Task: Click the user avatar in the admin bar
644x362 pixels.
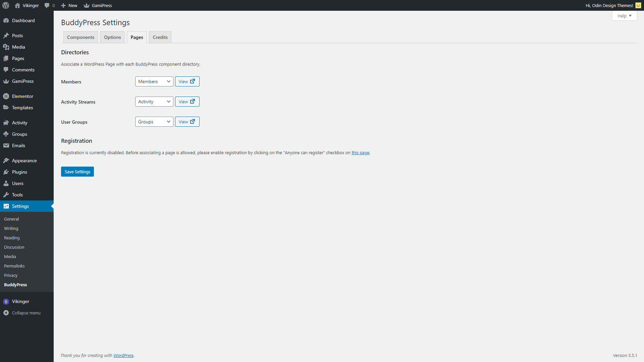Action: tap(638, 5)
